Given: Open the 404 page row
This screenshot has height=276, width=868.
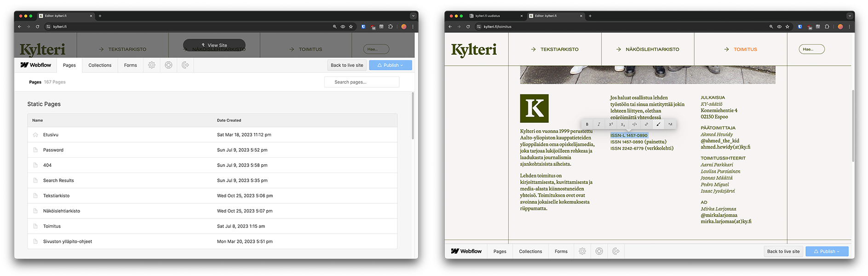Looking at the screenshot, I should coord(213,165).
